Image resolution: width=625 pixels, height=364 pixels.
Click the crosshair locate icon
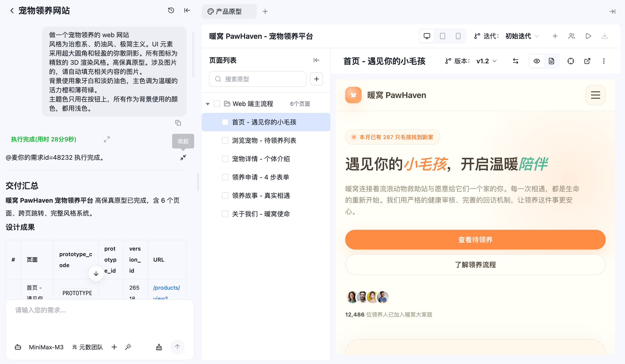click(x=571, y=61)
